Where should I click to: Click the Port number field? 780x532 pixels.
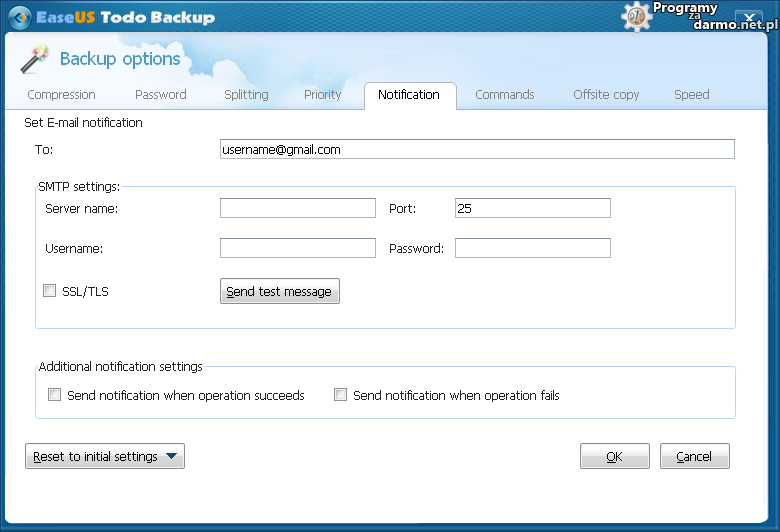532,208
